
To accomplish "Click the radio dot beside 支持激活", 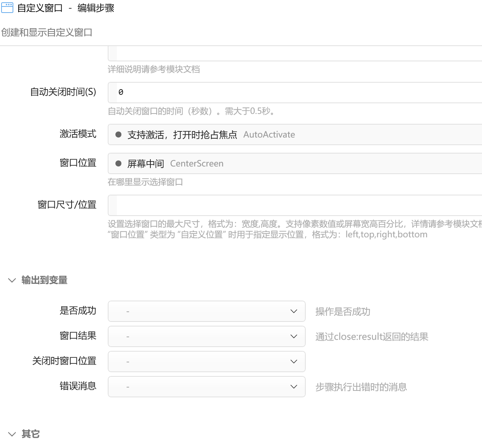I will (x=118, y=134).
